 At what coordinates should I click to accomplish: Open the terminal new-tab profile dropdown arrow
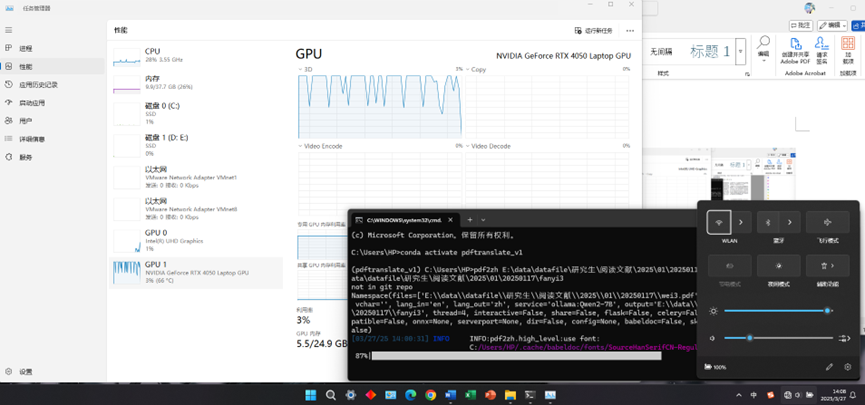tap(483, 220)
